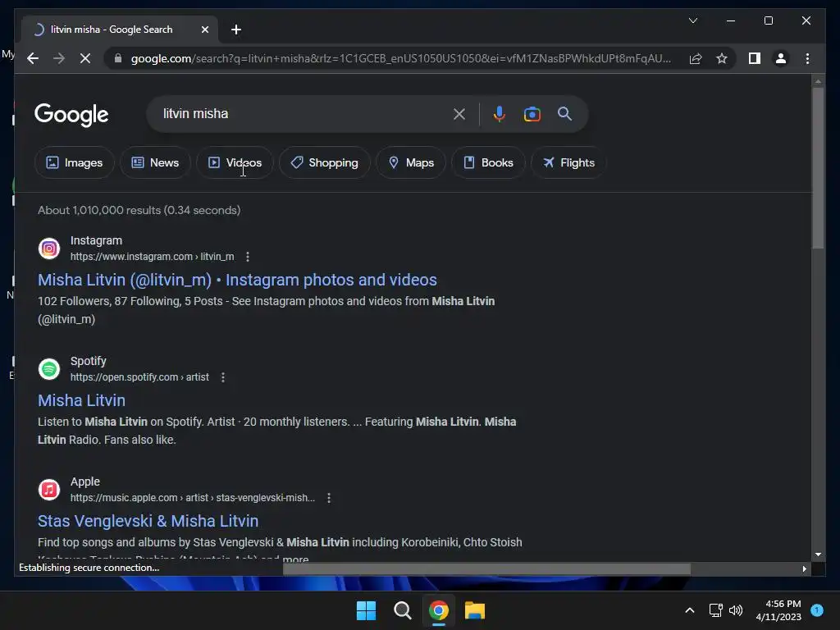The height and width of the screenshot is (630, 840).
Task: Open the Chrome side panel
Action: (755, 58)
